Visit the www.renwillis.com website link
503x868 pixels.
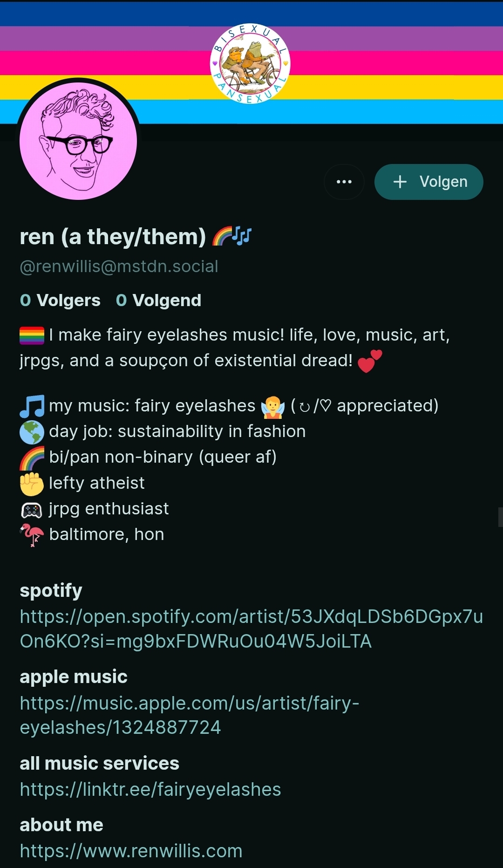131,851
